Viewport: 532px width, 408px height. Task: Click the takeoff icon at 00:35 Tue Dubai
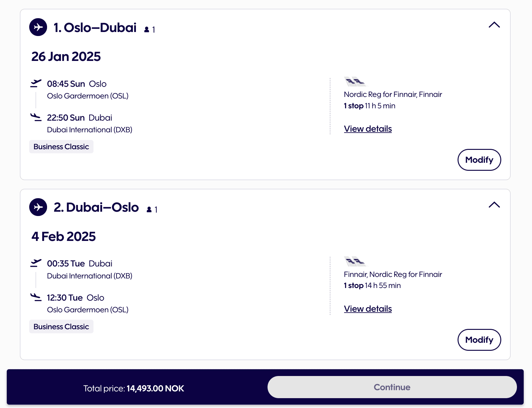[x=36, y=263]
